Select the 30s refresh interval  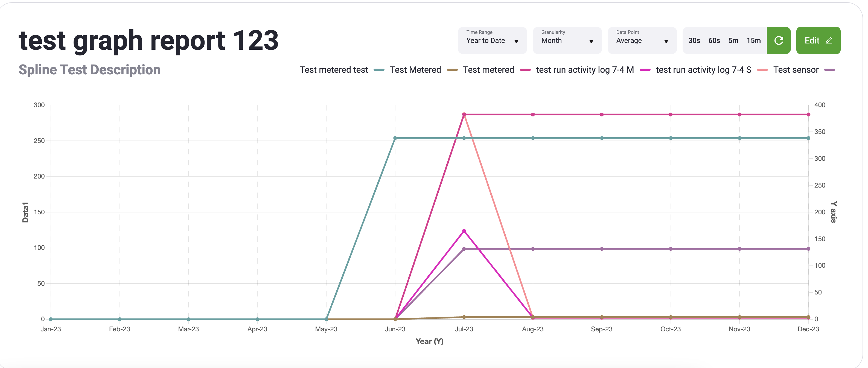pyautogui.click(x=694, y=40)
